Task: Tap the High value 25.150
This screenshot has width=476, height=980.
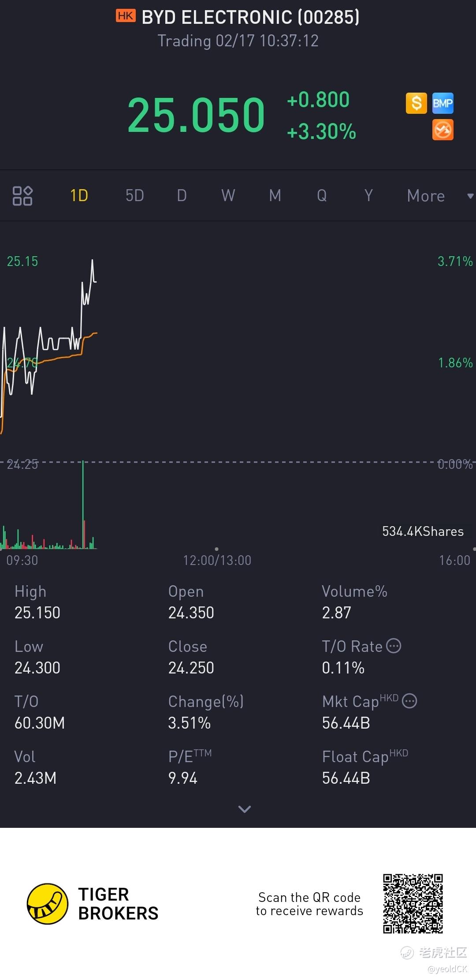Action: pyautogui.click(x=37, y=613)
